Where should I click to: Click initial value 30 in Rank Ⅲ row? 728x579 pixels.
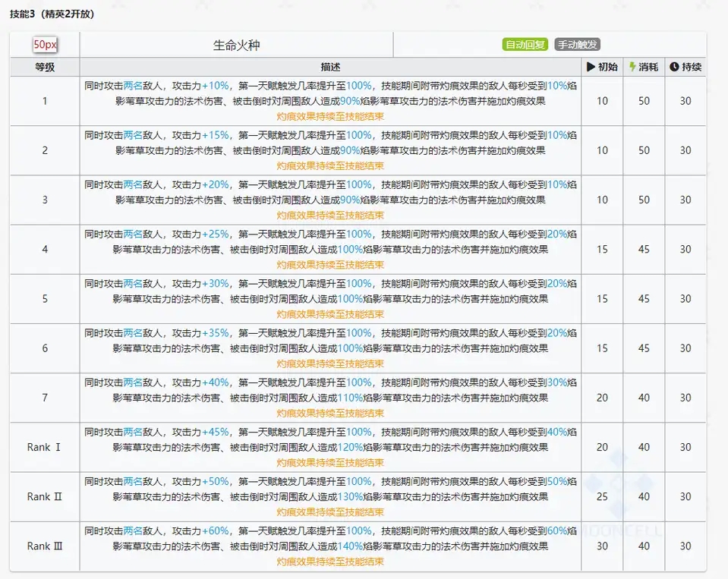(x=602, y=546)
